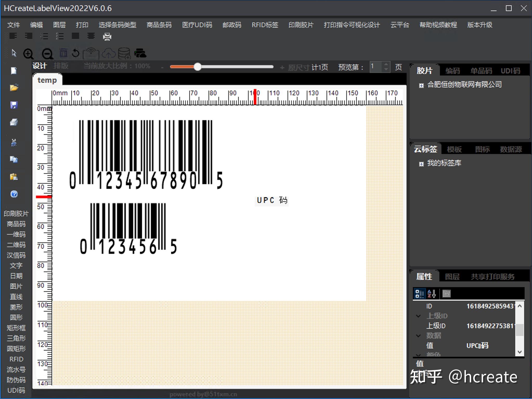Zoom in with the magnifier plus icon
The height and width of the screenshot is (399, 532).
(28, 54)
